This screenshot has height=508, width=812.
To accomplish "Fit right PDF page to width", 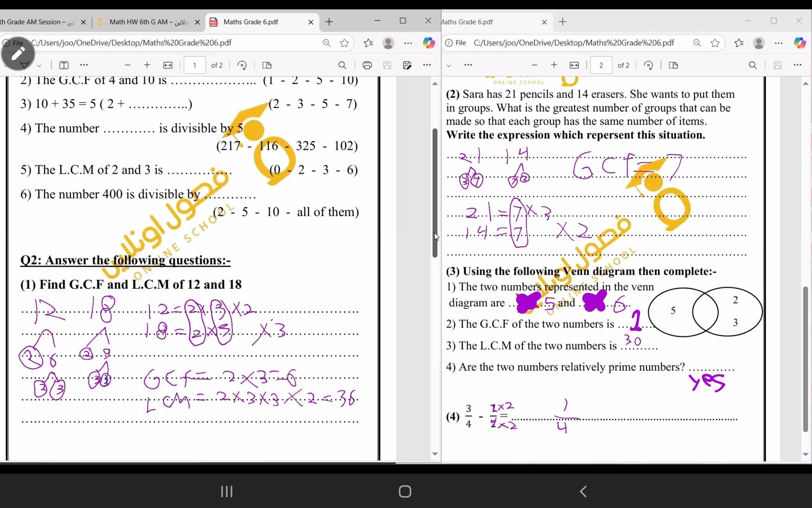I will [574, 65].
